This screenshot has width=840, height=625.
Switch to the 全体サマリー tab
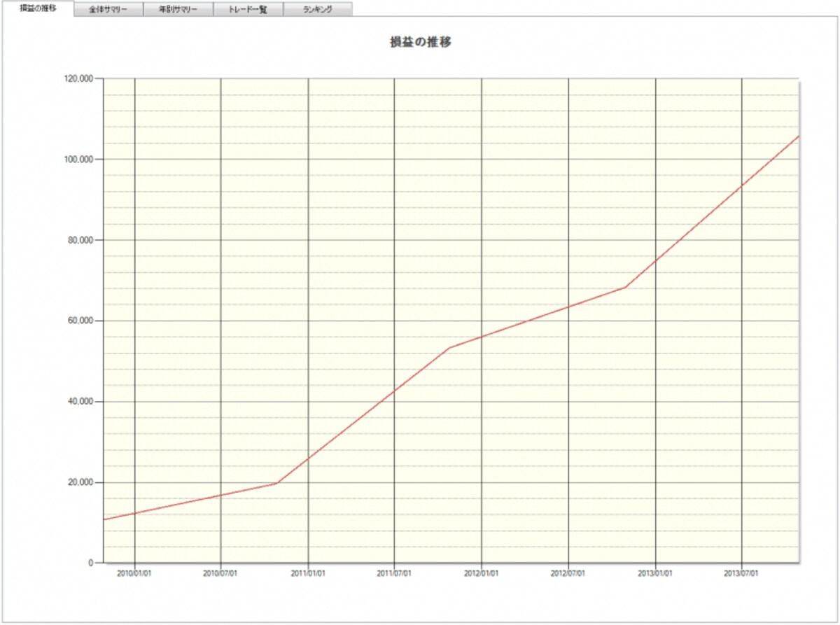[x=108, y=10]
